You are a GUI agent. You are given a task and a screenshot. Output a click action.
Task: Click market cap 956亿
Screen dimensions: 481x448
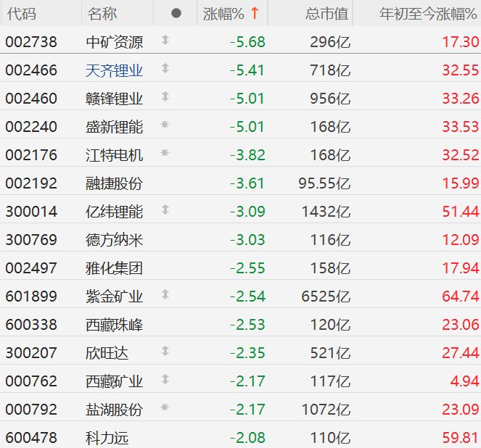(330, 99)
